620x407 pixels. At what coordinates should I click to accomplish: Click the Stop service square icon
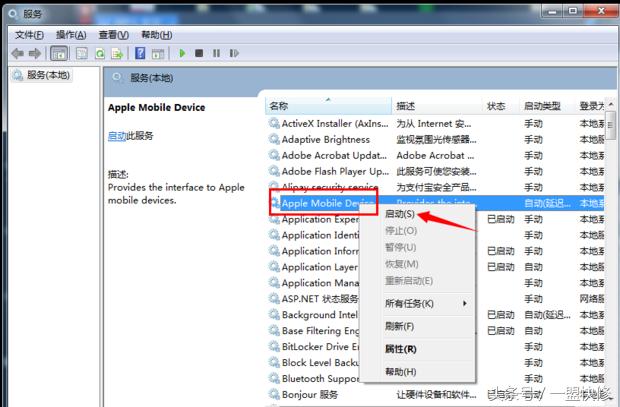199,53
